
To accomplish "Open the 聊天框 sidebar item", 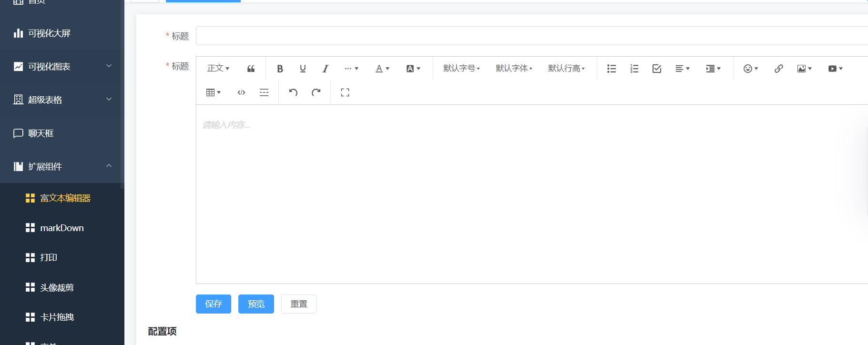I will [x=62, y=133].
